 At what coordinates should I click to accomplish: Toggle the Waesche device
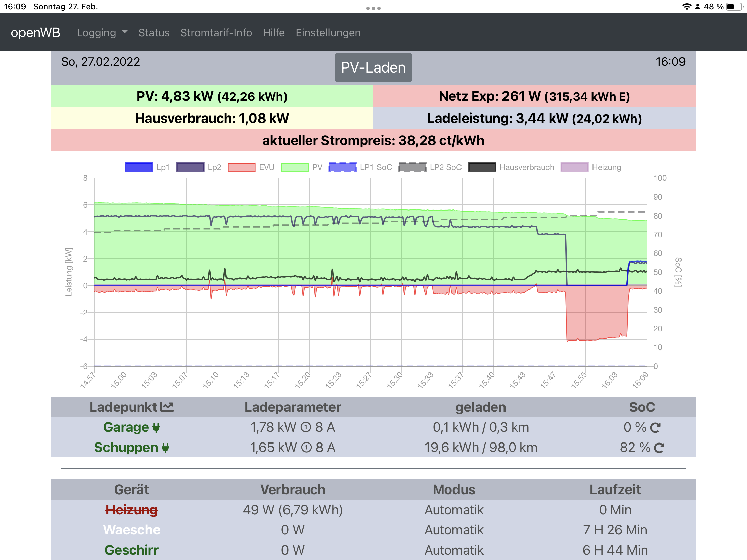click(131, 530)
